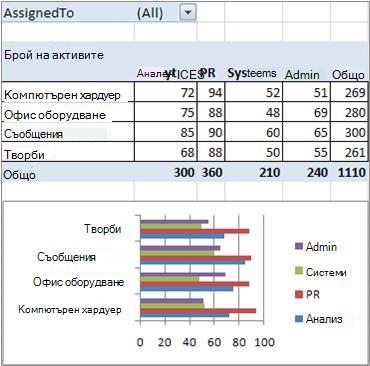The width and height of the screenshot is (370, 366).
Task: Select the 'Компютърен хардуер' row label
Action: click(x=68, y=92)
